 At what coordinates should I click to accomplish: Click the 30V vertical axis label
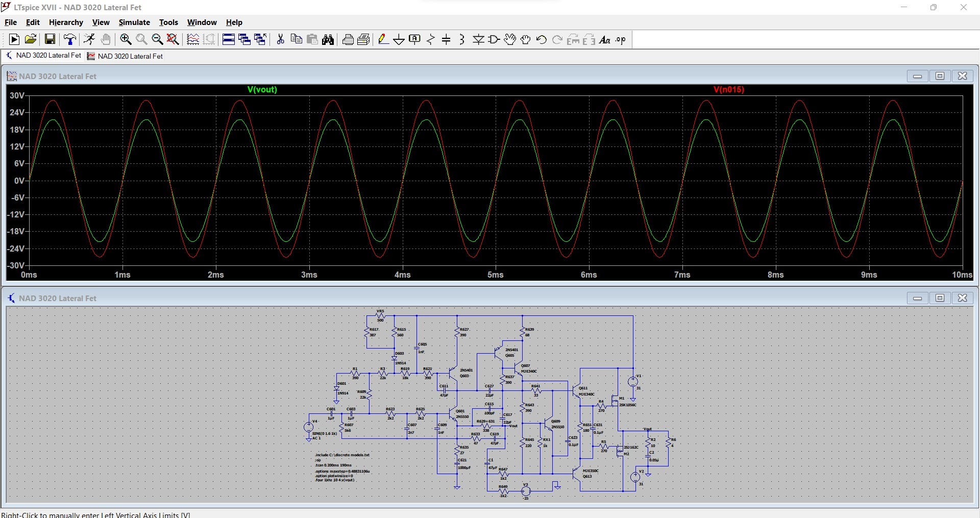(x=17, y=95)
